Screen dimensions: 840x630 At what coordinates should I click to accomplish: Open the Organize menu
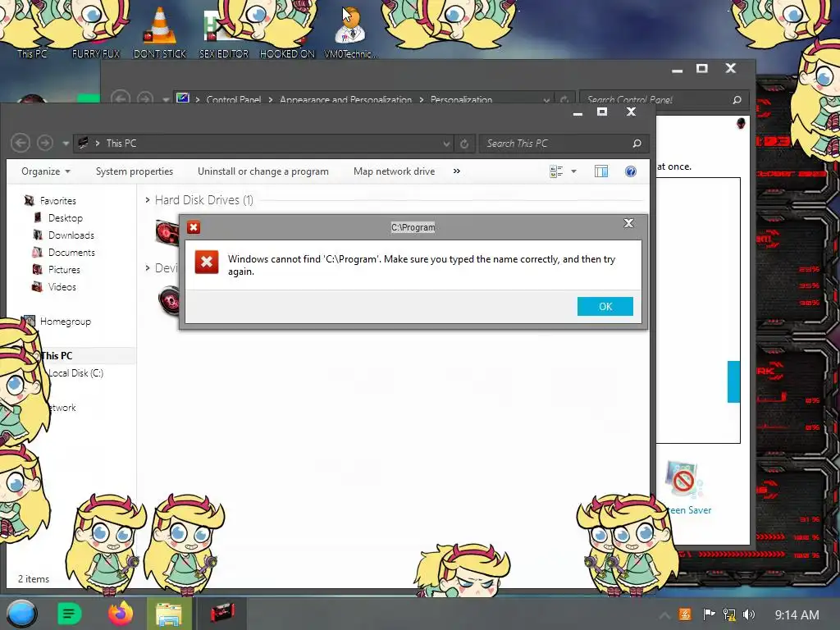(46, 171)
